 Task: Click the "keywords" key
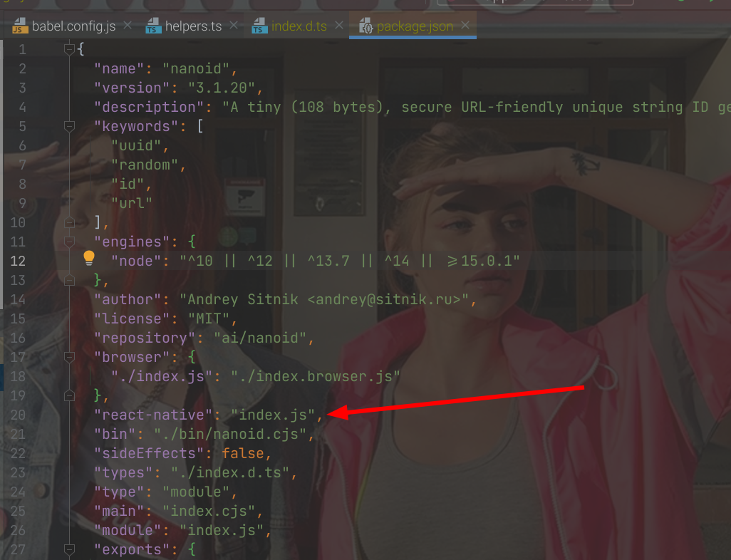(x=136, y=126)
